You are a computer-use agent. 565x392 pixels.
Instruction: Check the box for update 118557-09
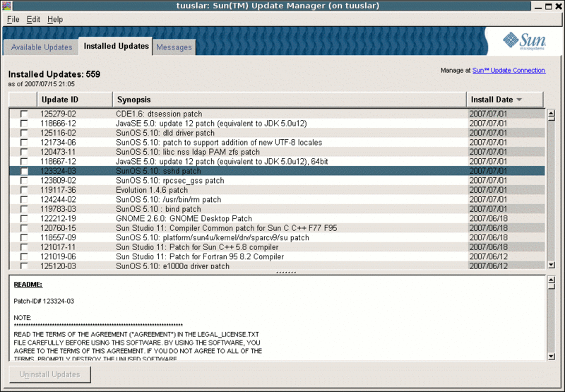tap(24, 237)
